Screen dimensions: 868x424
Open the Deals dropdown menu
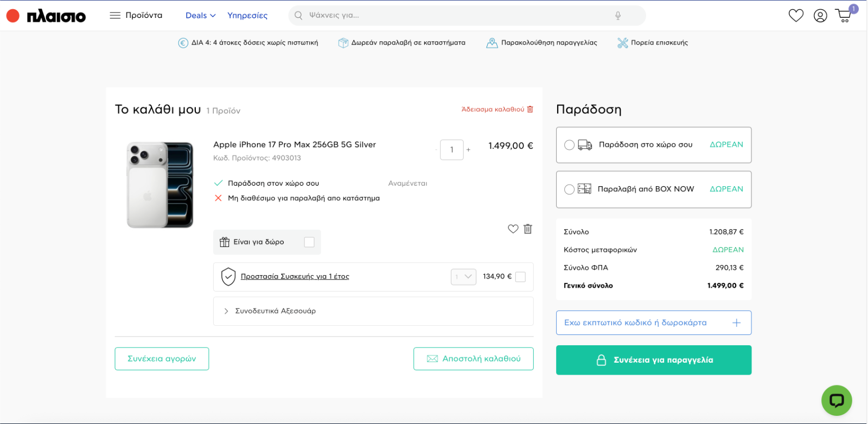(200, 16)
